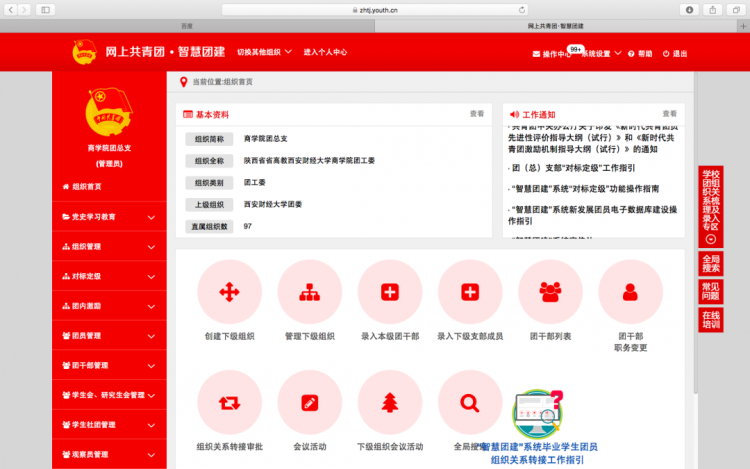Click 西安财经大学团委 parent organization text
Image resolution: width=750 pixels, height=469 pixels.
click(x=273, y=204)
